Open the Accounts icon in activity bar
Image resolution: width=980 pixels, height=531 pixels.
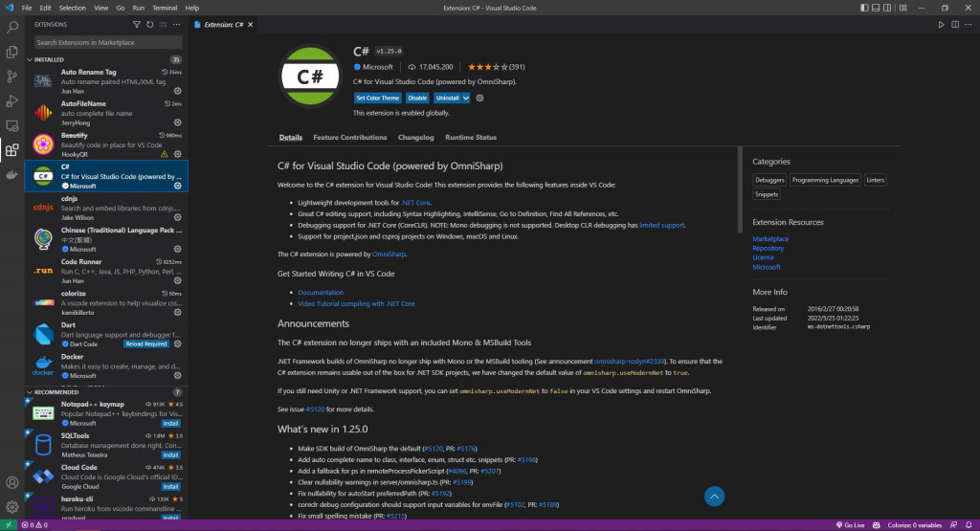click(x=11, y=482)
